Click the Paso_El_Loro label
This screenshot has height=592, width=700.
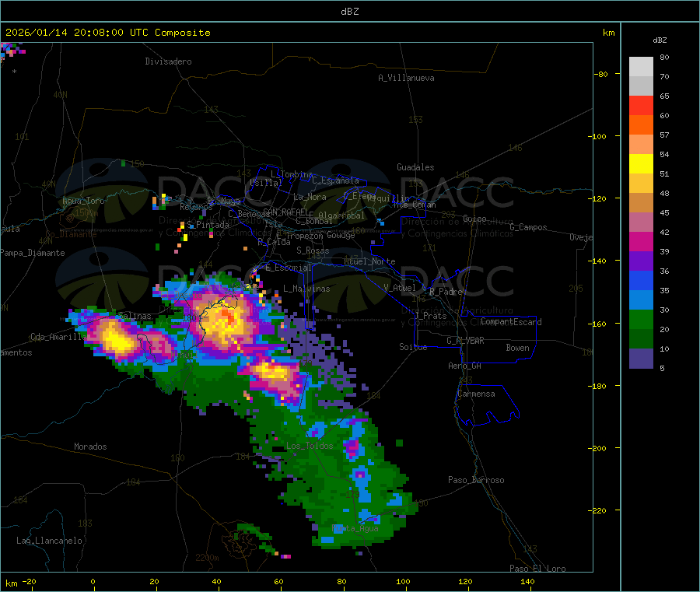point(538,569)
